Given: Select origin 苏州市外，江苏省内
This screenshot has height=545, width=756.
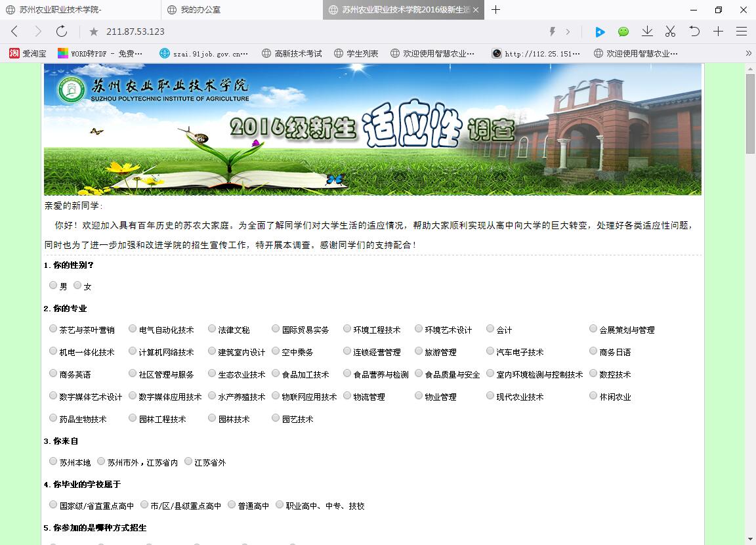Looking at the screenshot, I should point(101,461).
